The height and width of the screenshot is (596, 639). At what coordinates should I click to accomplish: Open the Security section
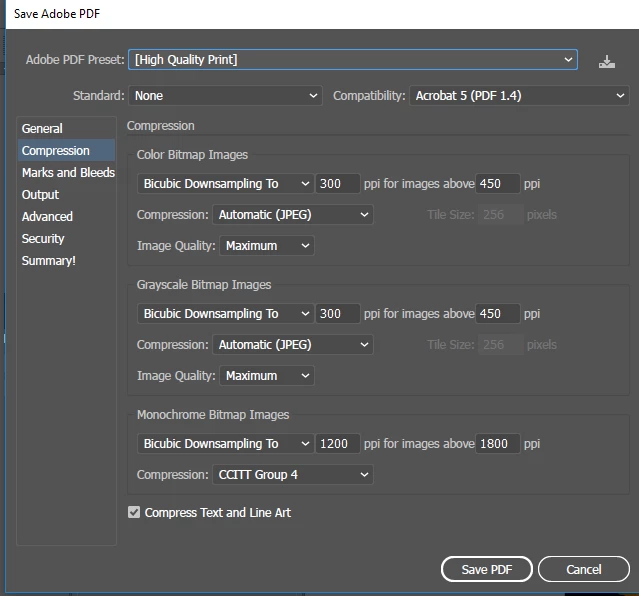[66, 238]
